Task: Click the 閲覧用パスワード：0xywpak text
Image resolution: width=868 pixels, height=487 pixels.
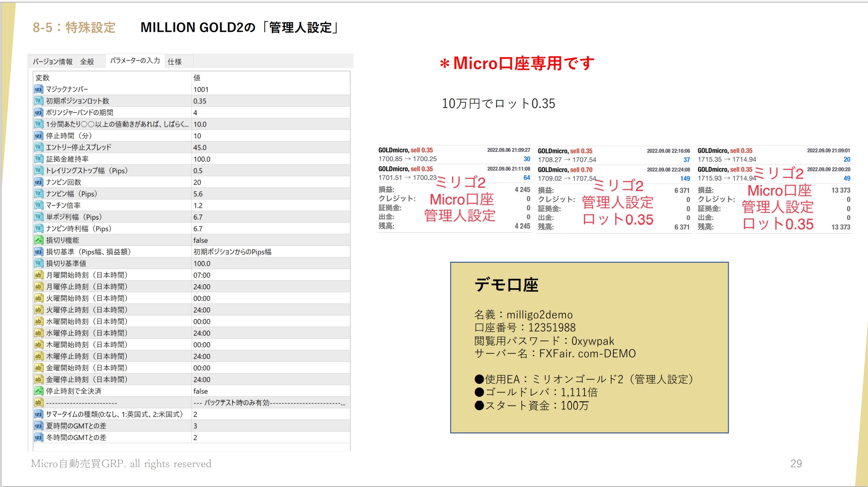Action: pos(544,341)
